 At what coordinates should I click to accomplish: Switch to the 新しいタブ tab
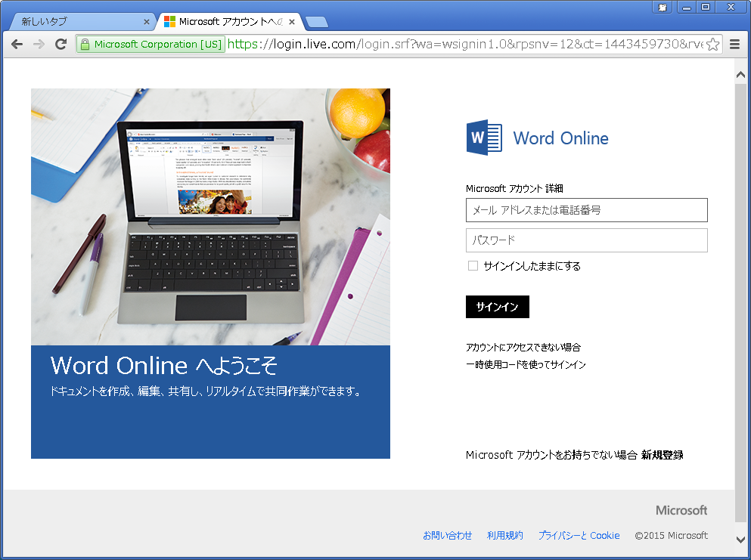point(82,21)
